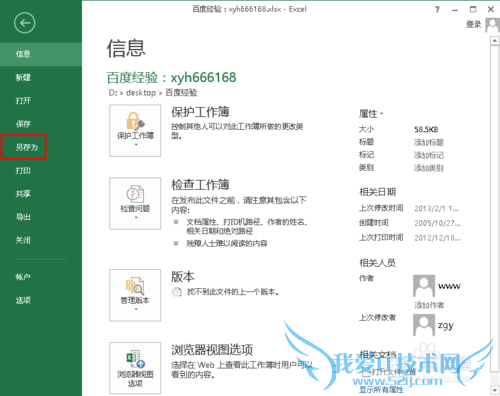
Task: Expand the 检查问题 button dropdown arrow
Action: click(136, 217)
